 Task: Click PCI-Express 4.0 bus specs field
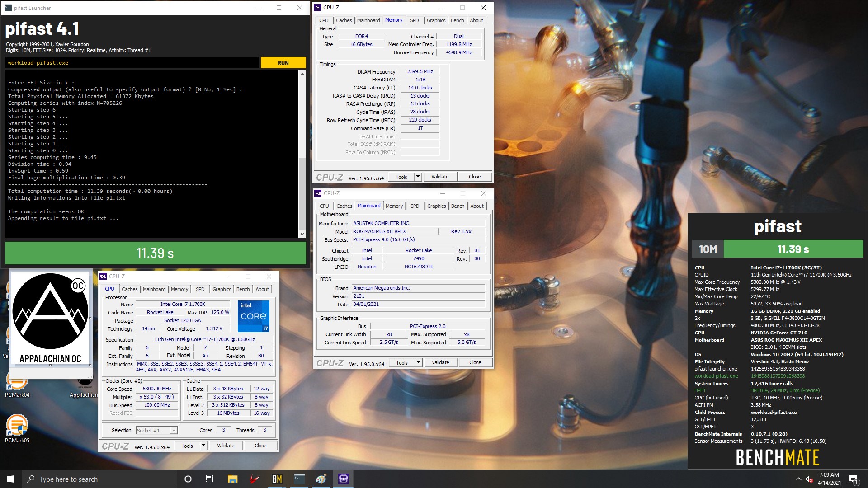418,239
